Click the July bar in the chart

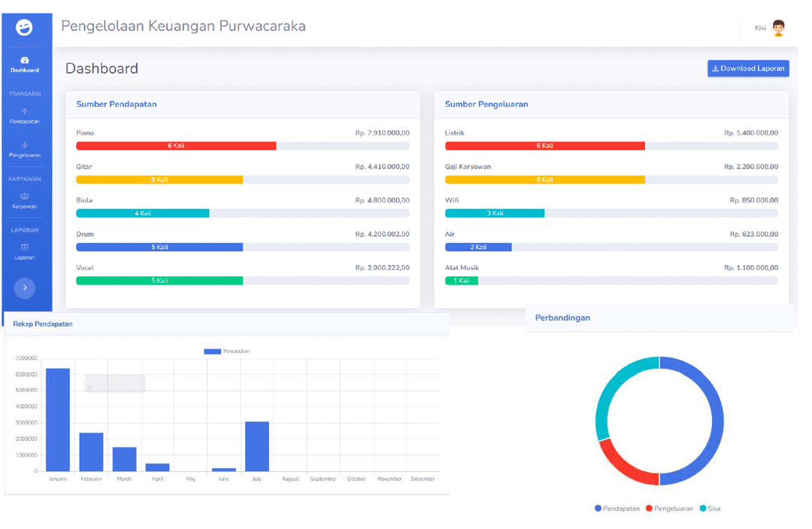coord(256,446)
